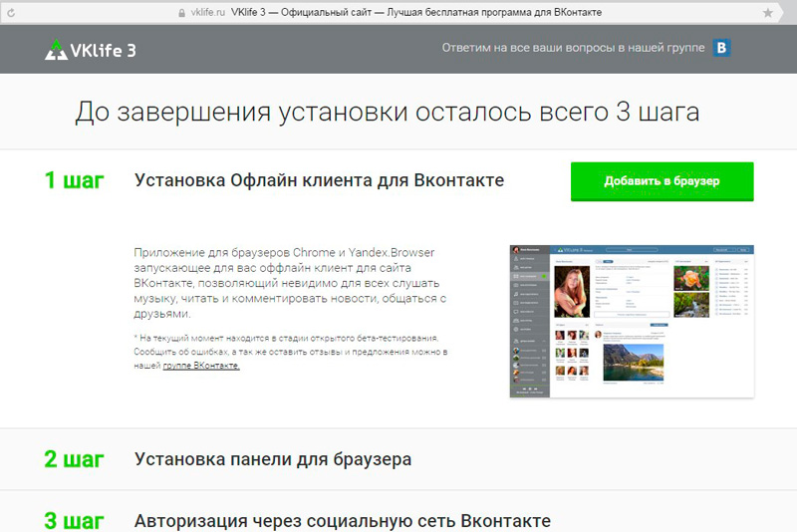This screenshot has height=532, width=797.
Task: Click the browser reload icon
Action: pyautogui.click(x=11, y=13)
